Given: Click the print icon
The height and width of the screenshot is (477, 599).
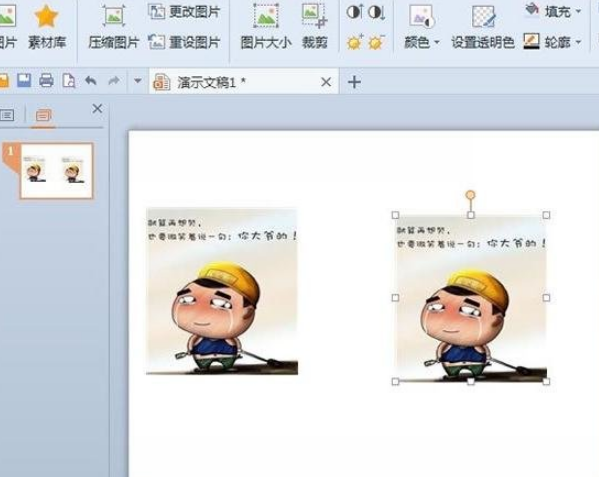Looking at the screenshot, I should [x=46, y=81].
